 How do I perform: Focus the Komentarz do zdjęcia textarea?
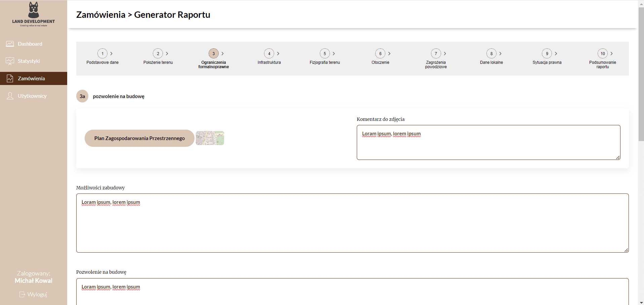pos(488,142)
